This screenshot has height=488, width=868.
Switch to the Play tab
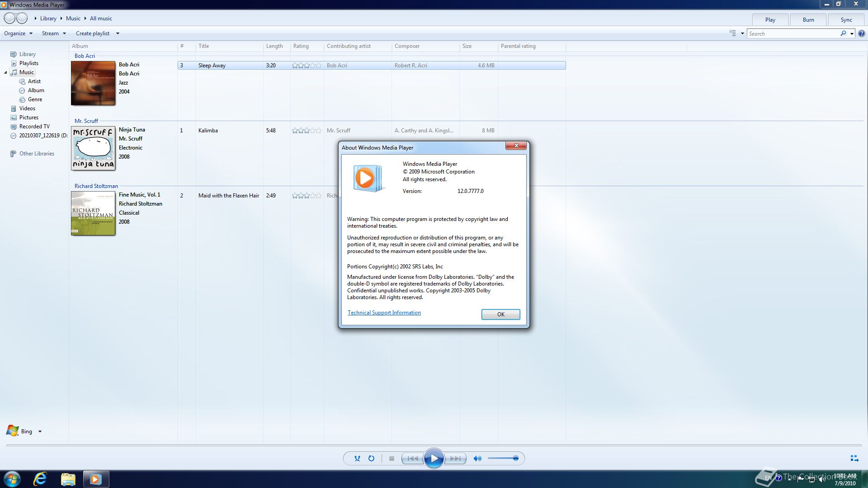point(770,20)
